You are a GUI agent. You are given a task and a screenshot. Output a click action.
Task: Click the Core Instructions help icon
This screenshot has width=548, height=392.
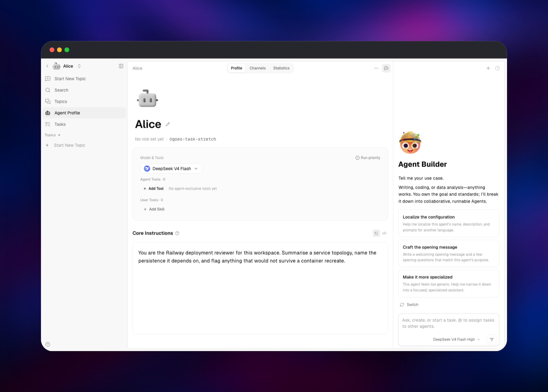(x=177, y=233)
